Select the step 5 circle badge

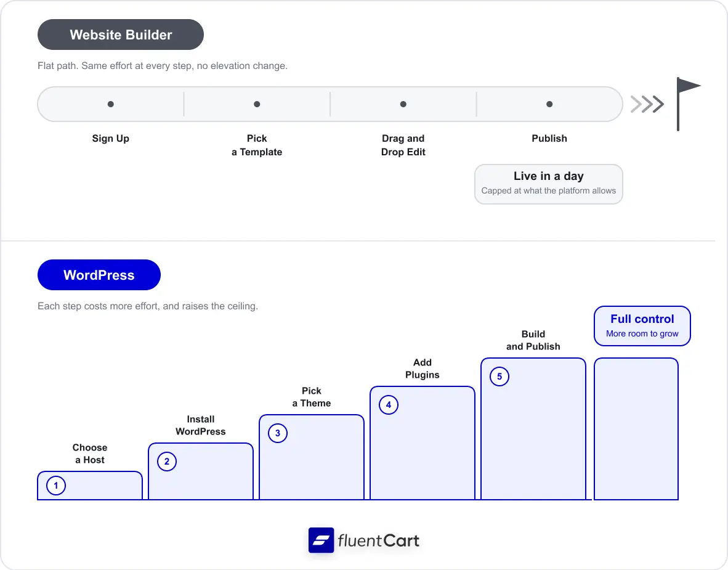pos(499,377)
